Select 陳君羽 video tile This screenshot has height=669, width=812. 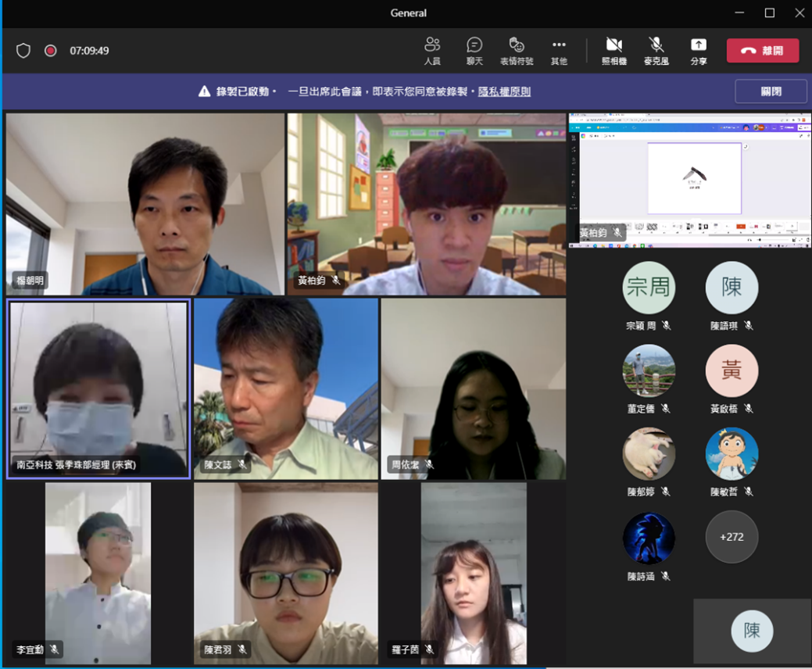coord(286,573)
